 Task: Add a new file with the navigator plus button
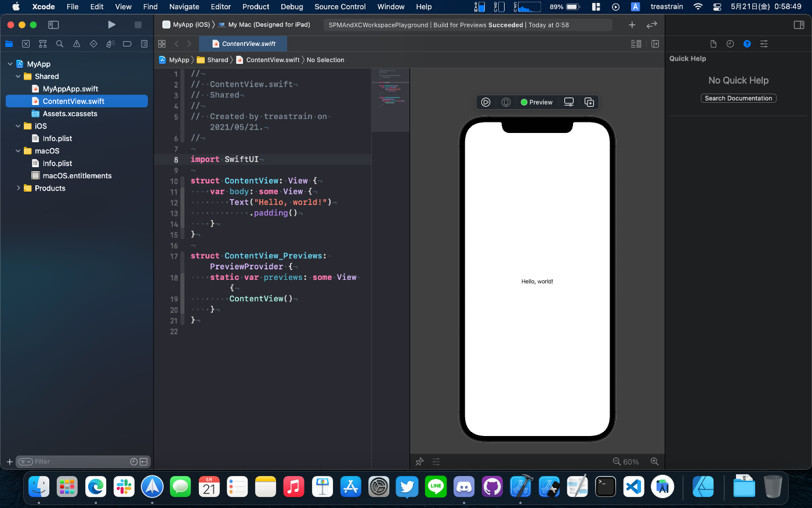pyautogui.click(x=9, y=462)
